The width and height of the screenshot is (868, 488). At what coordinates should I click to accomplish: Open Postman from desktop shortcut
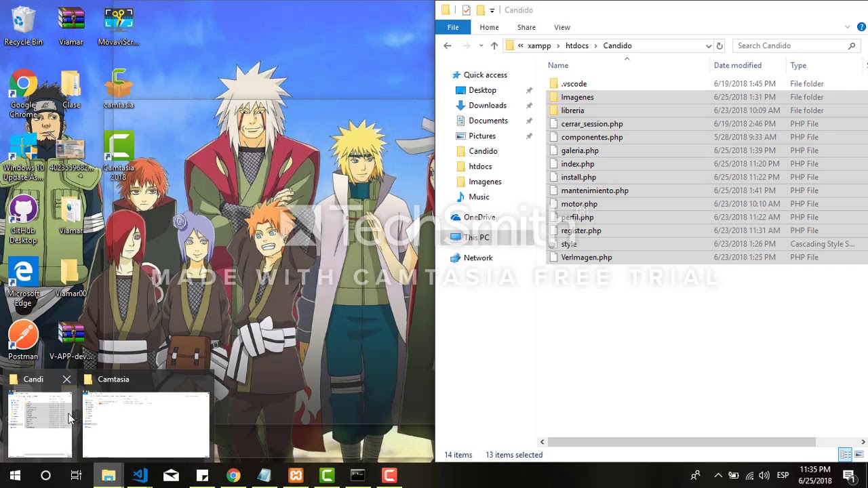[x=23, y=340]
